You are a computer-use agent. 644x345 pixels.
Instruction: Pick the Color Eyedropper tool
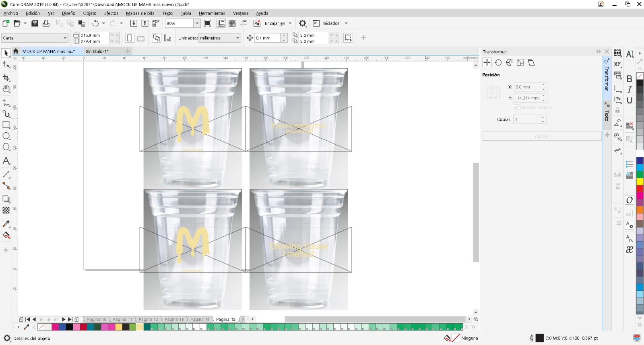[6, 224]
